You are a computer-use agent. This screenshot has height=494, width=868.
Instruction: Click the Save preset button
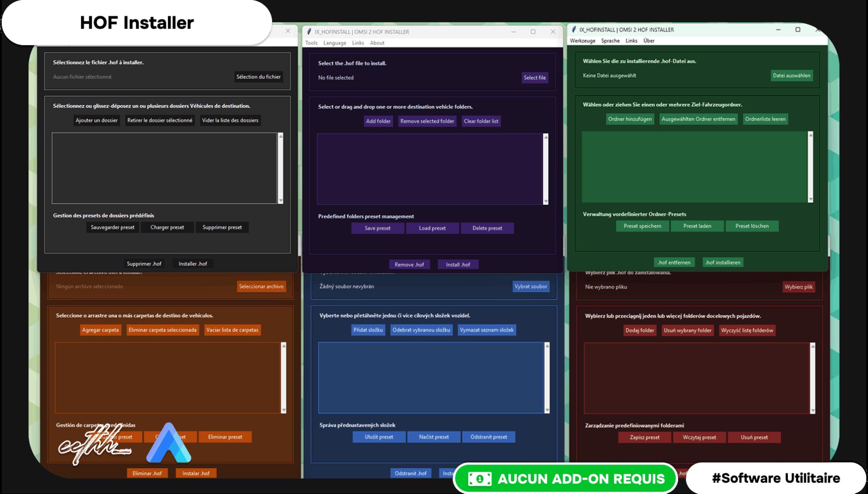(x=377, y=228)
